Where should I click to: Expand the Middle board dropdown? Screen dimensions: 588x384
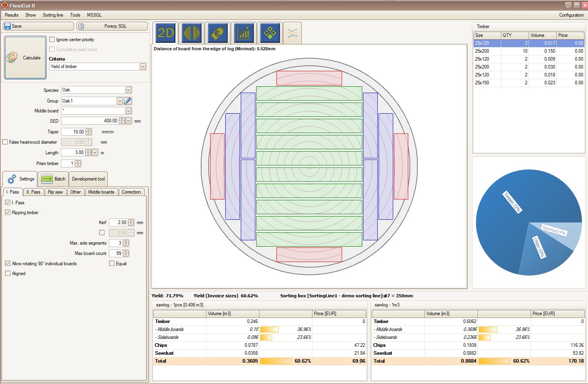(128, 111)
